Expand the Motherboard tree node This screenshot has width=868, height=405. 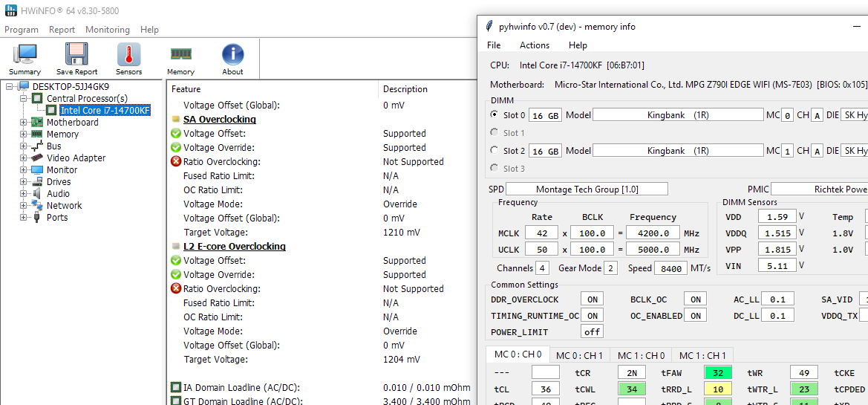(24, 123)
